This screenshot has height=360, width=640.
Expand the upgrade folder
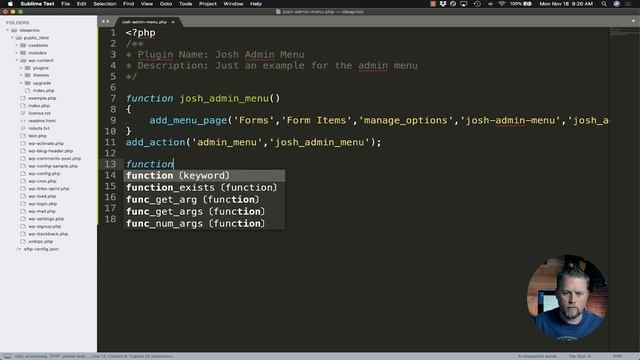(21, 83)
